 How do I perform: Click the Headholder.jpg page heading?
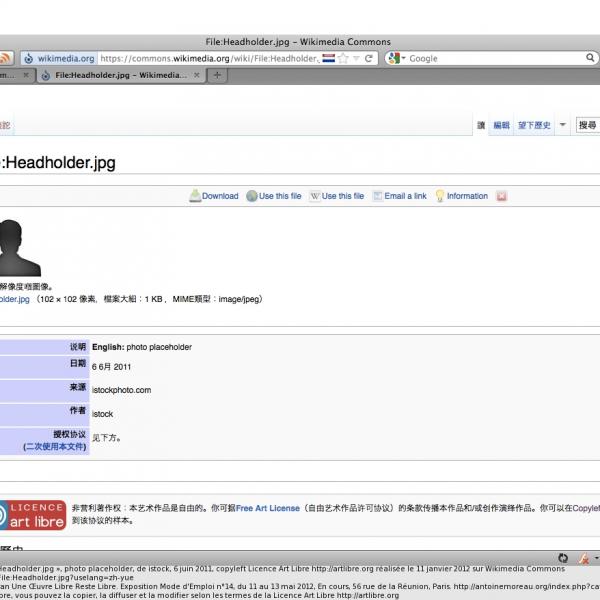click(57, 163)
